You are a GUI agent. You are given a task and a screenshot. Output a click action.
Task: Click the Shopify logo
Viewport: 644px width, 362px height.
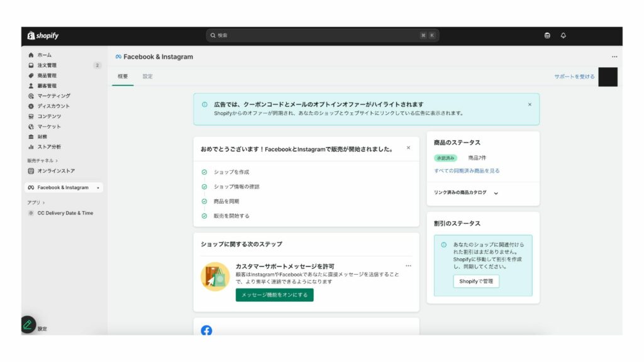[x=43, y=36]
